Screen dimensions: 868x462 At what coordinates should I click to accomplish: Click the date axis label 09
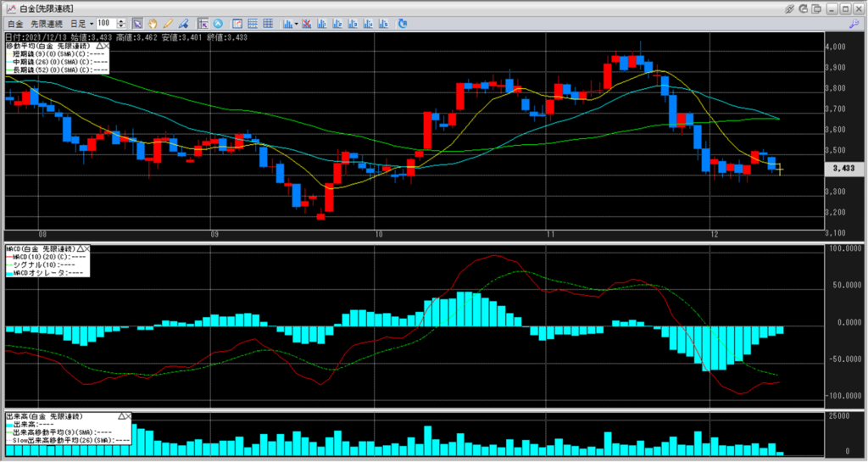pyautogui.click(x=214, y=235)
